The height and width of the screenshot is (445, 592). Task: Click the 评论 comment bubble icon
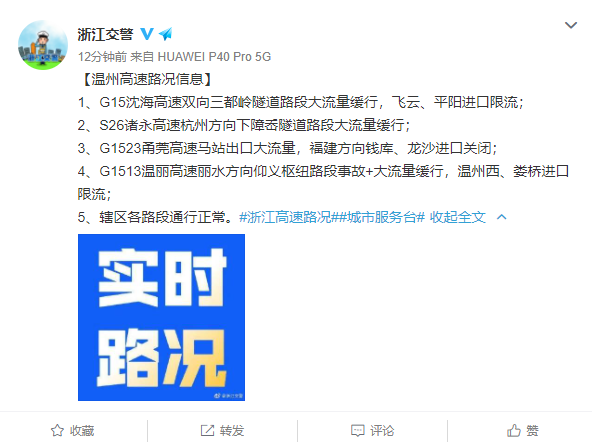coord(358,430)
